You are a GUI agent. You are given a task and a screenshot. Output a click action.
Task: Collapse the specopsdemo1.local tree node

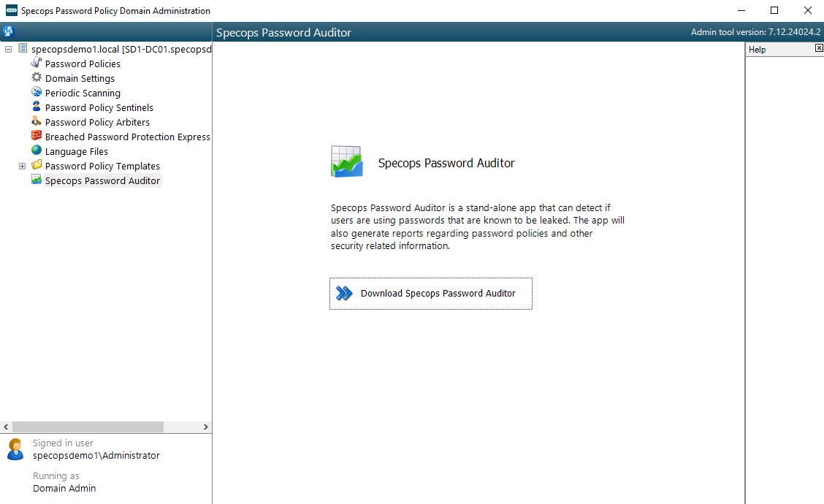9,49
